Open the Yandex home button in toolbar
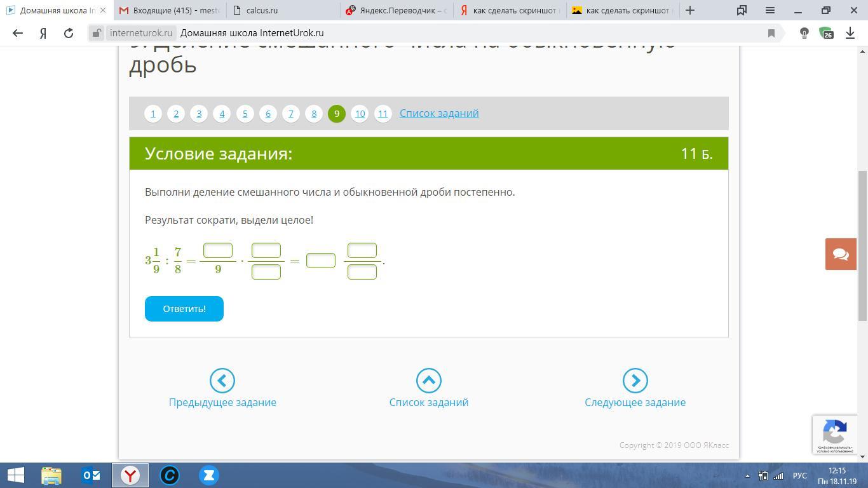Viewport: 868px width, 488px height. tap(43, 33)
